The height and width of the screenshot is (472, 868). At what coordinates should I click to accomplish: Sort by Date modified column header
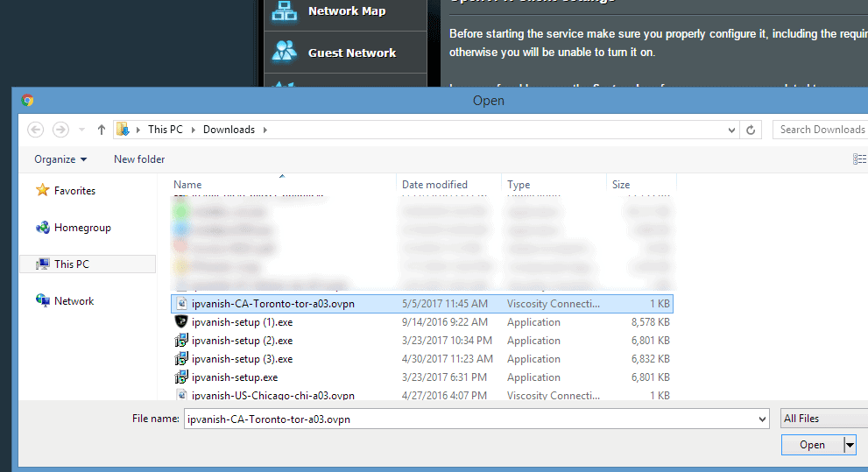[x=448, y=185]
